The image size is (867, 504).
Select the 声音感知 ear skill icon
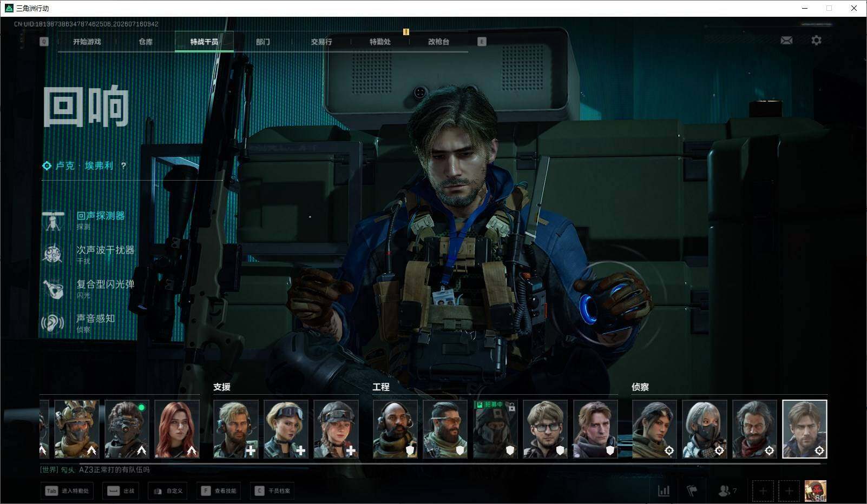[x=53, y=323]
